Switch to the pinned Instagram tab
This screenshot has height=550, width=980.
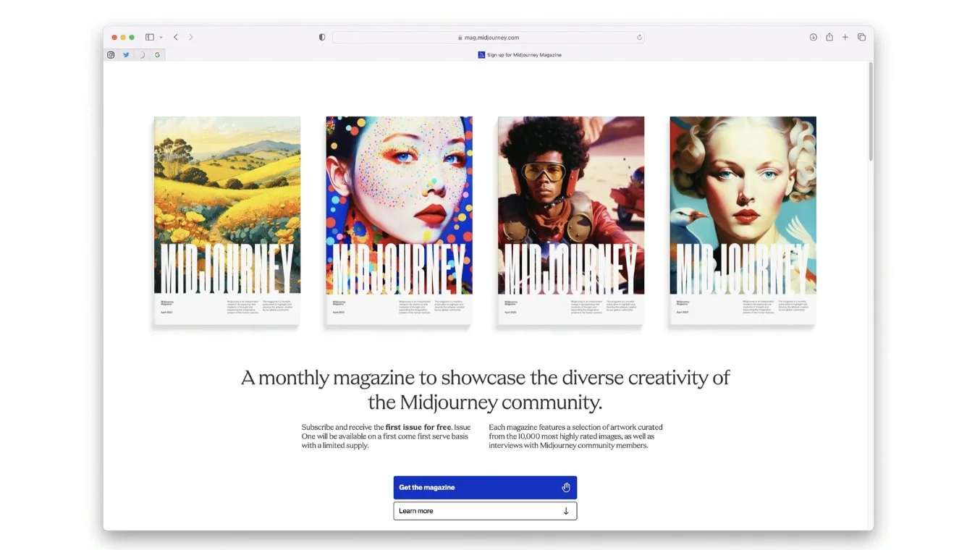click(111, 55)
